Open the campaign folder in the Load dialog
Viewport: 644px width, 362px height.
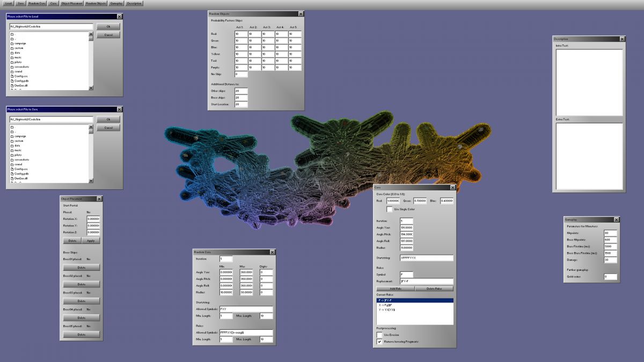(x=20, y=43)
